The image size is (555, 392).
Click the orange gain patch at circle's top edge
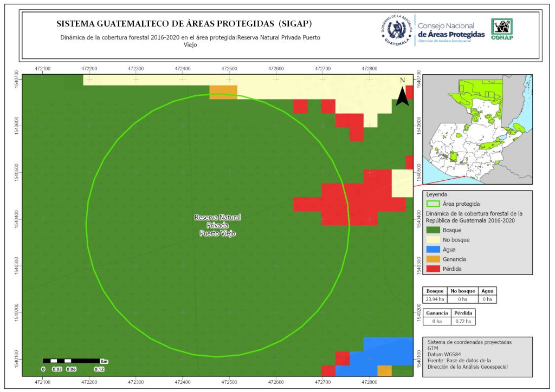223,92
